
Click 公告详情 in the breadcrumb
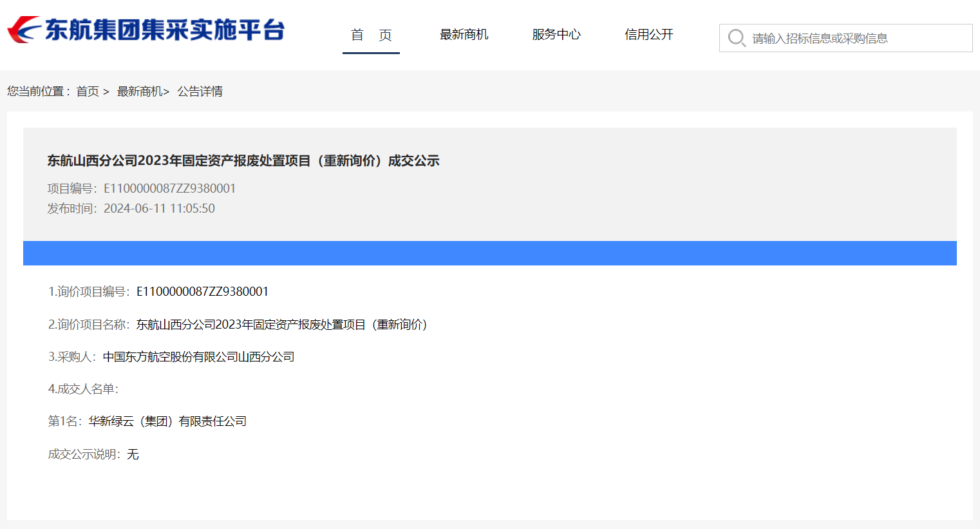[200, 91]
